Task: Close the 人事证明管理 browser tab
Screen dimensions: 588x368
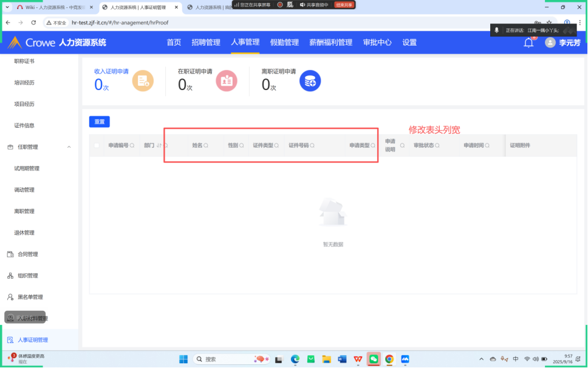Action: (176, 7)
